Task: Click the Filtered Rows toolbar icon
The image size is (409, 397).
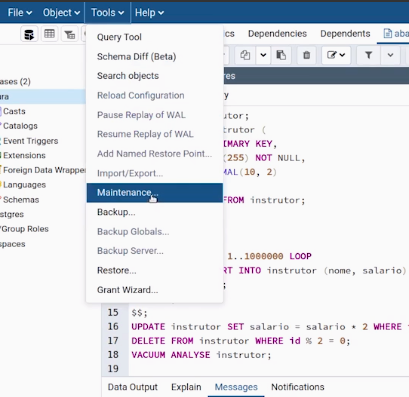Action: pos(70,34)
